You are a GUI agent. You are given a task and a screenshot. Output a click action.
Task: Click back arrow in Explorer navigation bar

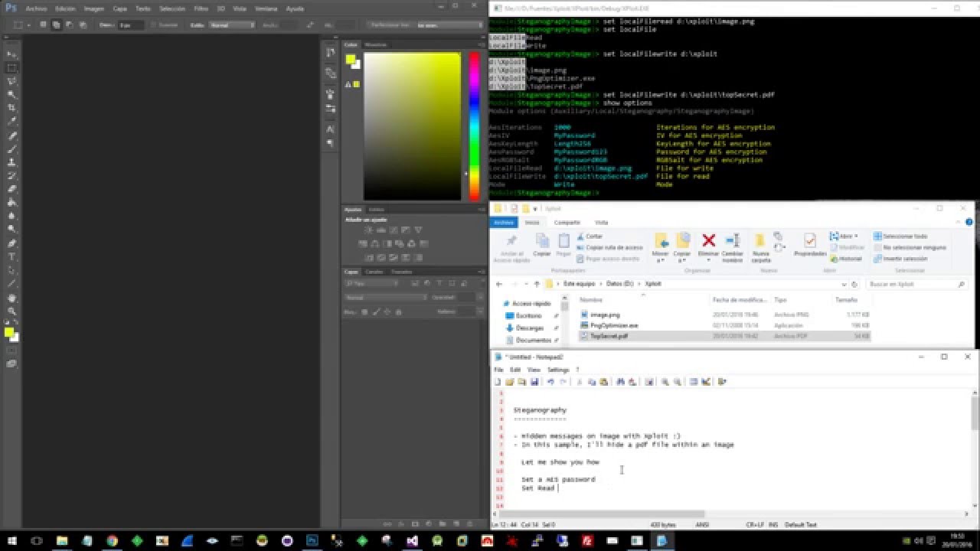coord(499,284)
